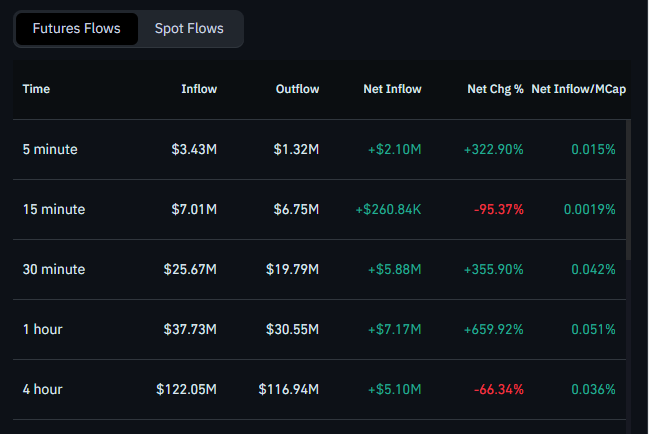
Task: Click the Inflow column header
Action: click(x=199, y=89)
